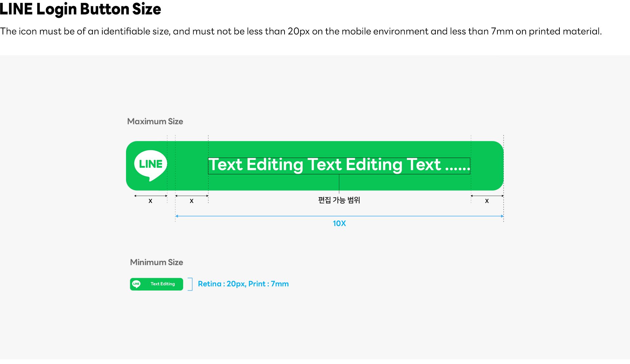Click the 'x' label at right button edge

[487, 201]
